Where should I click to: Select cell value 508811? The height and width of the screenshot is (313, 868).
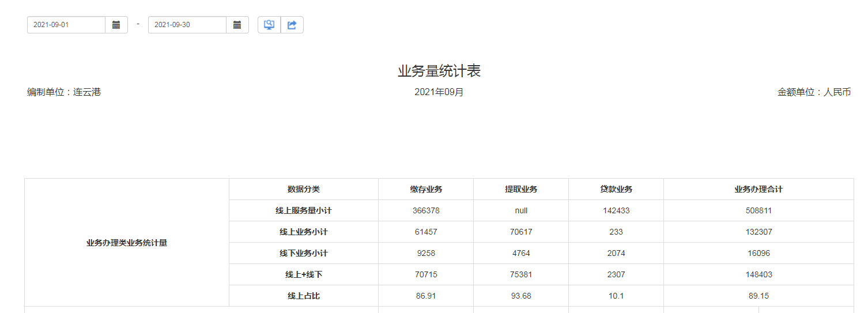tap(758, 210)
